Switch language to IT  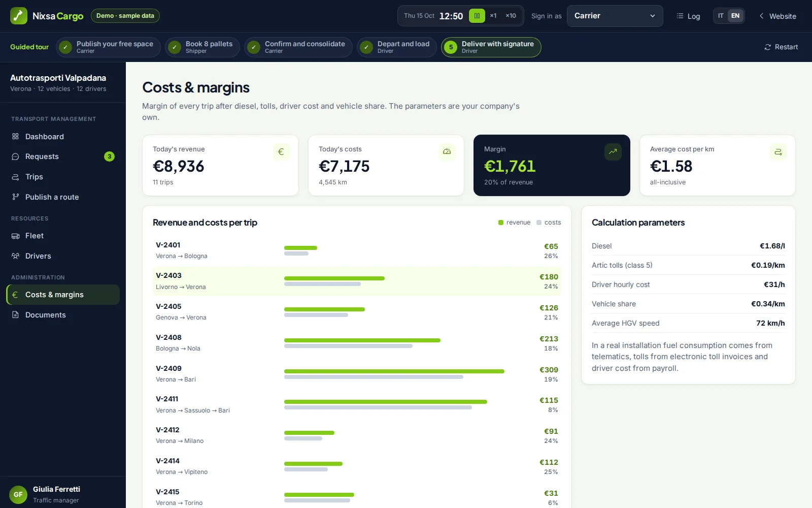click(721, 16)
